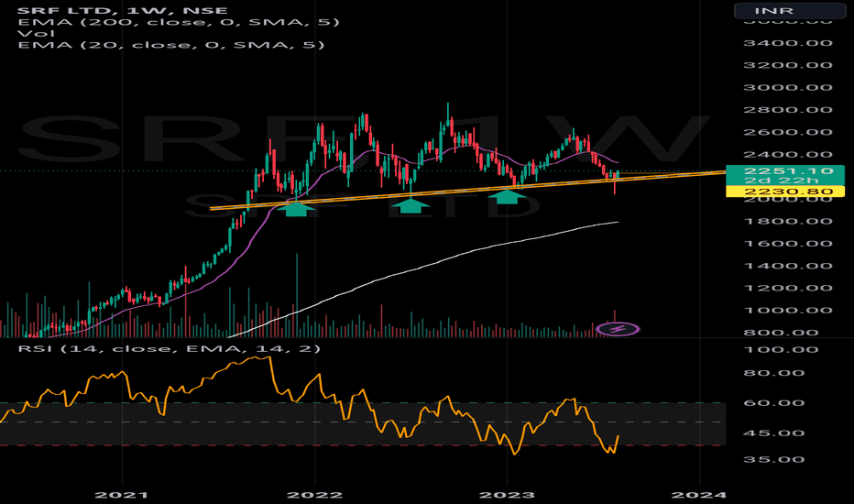The width and height of the screenshot is (854, 504).
Task: Click the RSI 100.00 axis label
Action: click(x=781, y=349)
